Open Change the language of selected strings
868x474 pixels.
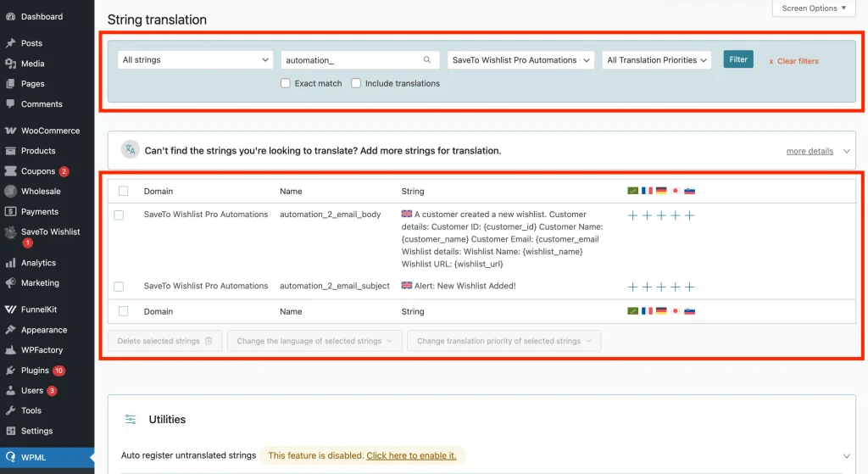click(314, 341)
